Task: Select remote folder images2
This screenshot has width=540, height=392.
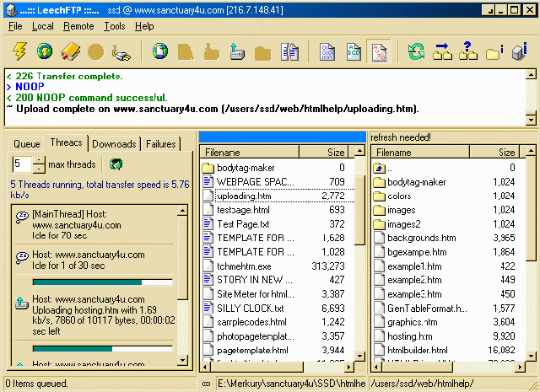Action: [x=449, y=224]
